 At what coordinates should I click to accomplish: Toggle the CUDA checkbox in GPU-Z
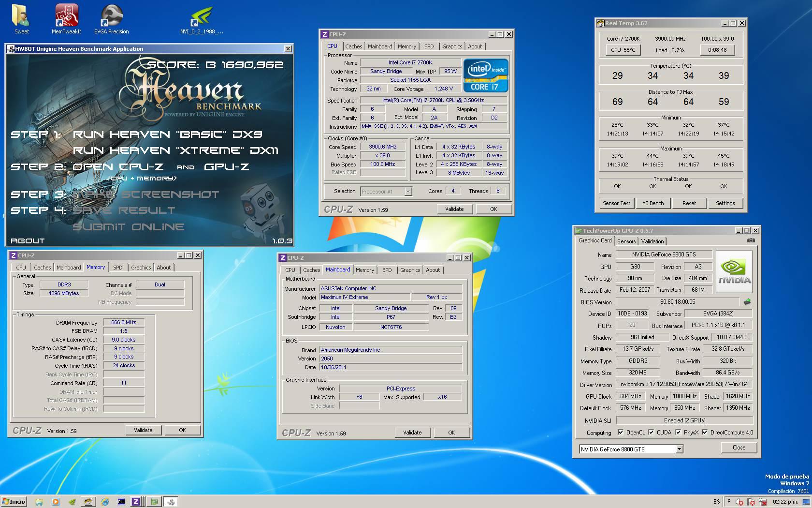[x=651, y=433]
